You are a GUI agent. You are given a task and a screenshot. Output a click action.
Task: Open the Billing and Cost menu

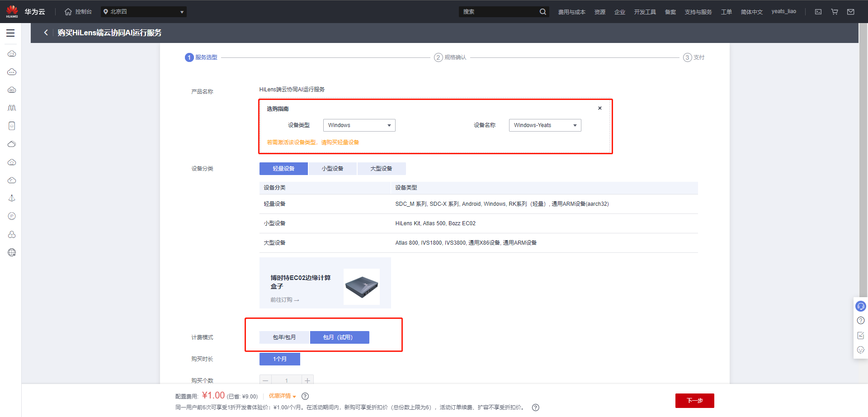(571, 12)
